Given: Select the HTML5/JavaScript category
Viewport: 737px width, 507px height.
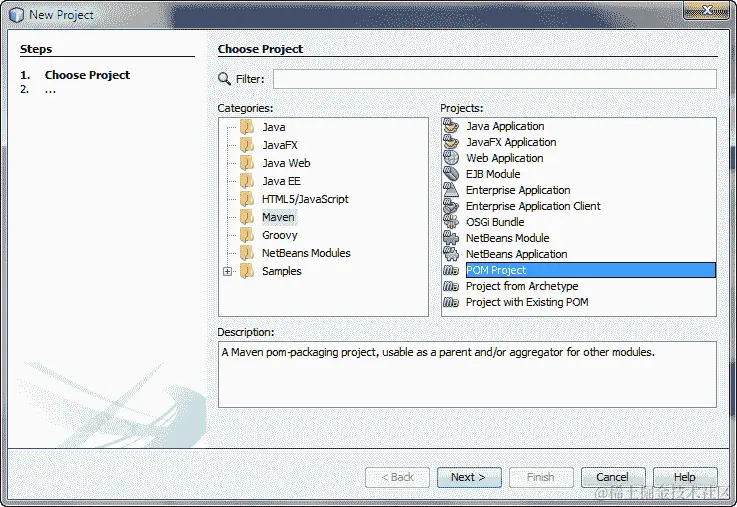Looking at the screenshot, I should point(305,199).
